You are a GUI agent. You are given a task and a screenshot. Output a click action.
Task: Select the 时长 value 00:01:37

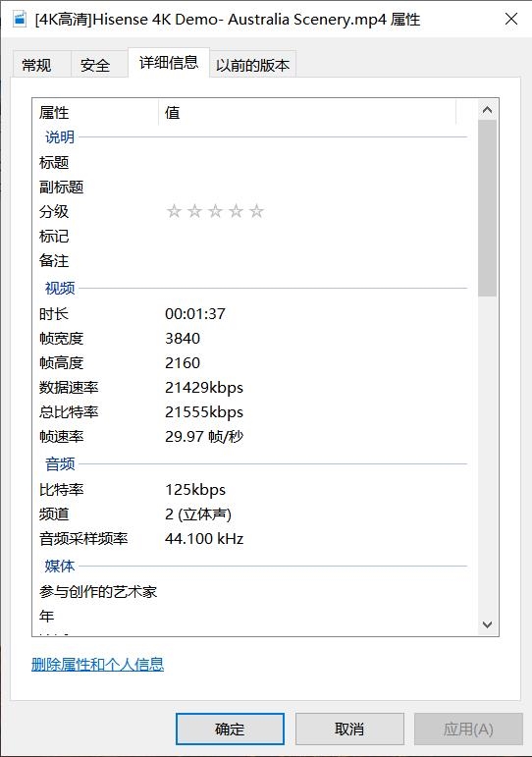coord(195,314)
